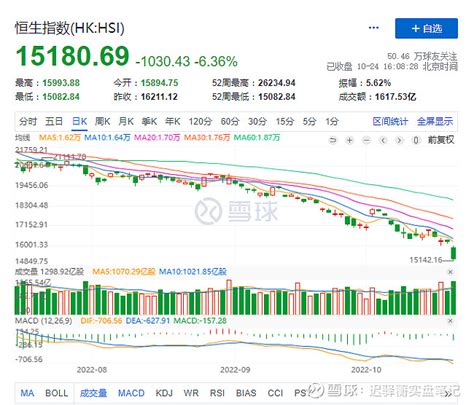Select the 月K monthly candlestick tab
Image resolution: width=474 pixels, height=405 pixels.
pyautogui.click(x=126, y=121)
